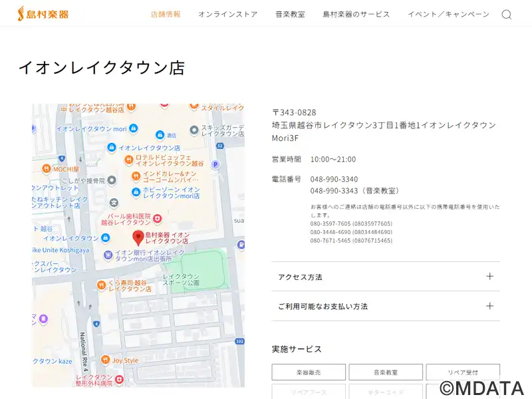Viewport: 532px width, 399px height.
Task: Click the レイクタウンスポーツ公園 park area
Action: point(200,271)
